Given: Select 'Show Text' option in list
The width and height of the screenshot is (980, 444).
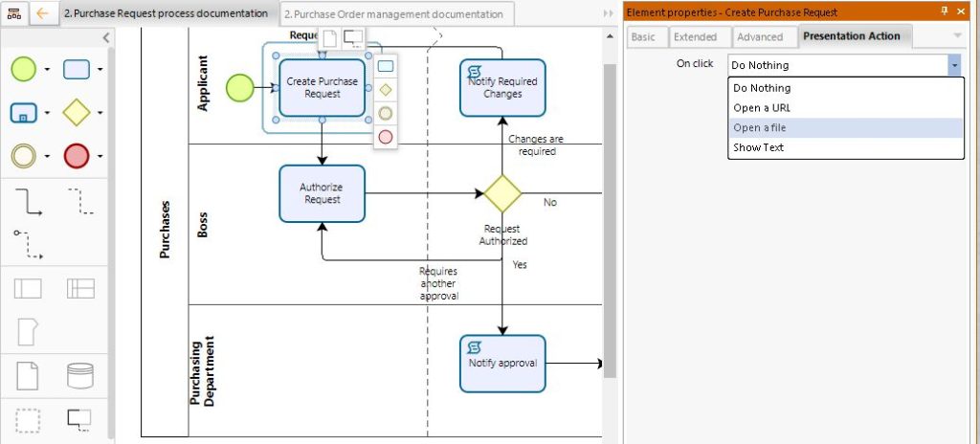Looking at the screenshot, I should point(759,147).
